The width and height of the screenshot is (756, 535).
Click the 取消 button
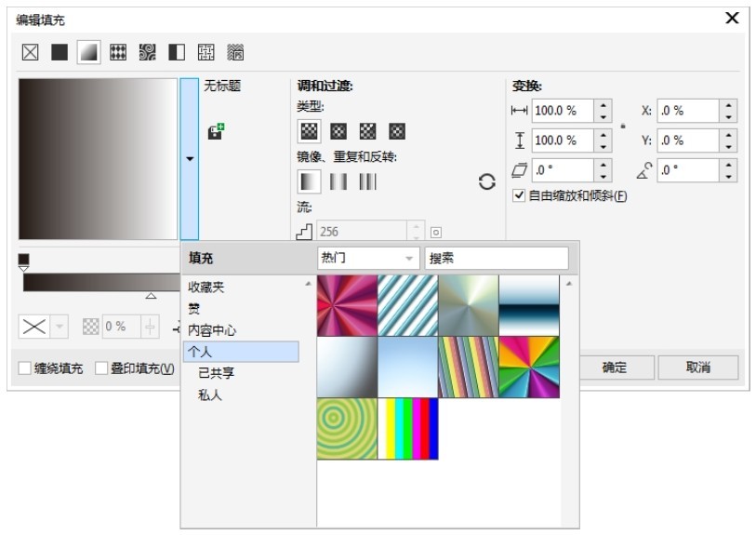[x=698, y=368]
